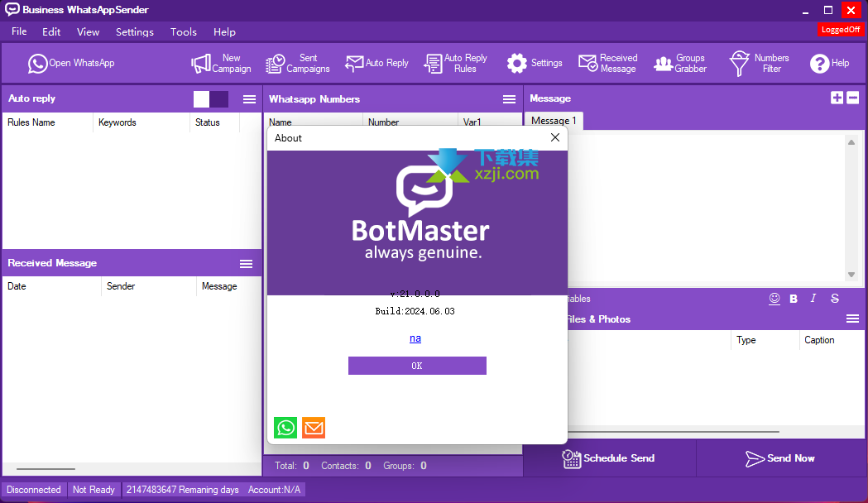868x503 pixels.
Task: Click the Not Ready status indicator
Action: coord(94,490)
